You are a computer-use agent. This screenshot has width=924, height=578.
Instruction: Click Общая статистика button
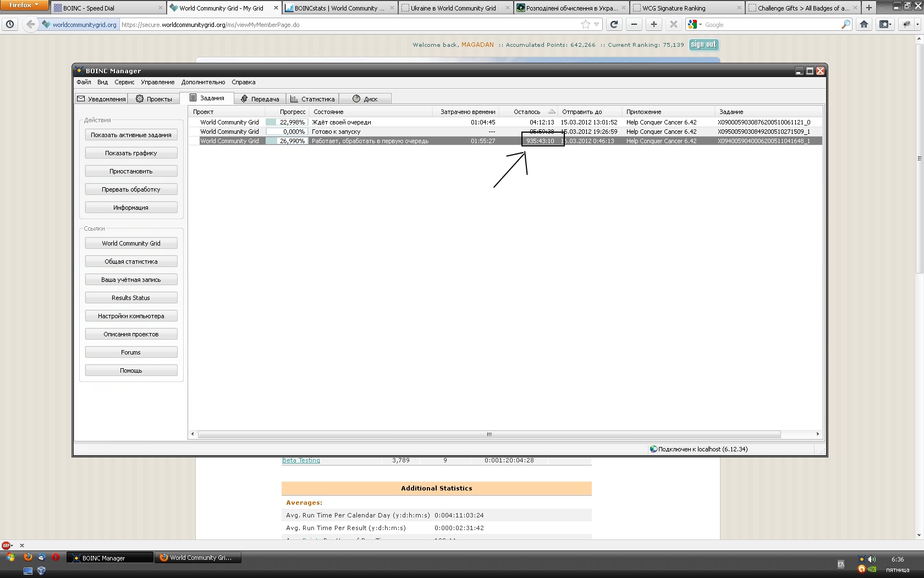tap(131, 261)
